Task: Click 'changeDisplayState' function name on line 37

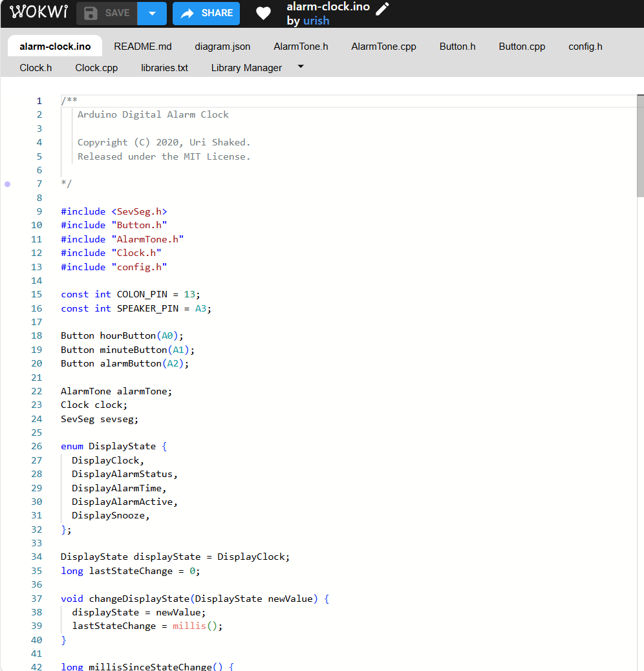Action: [x=139, y=599]
